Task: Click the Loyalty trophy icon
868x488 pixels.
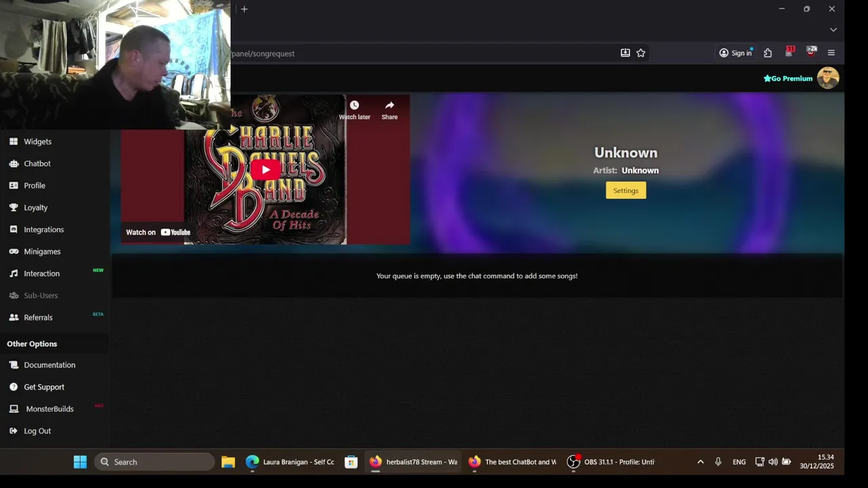Action: coord(14,207)
